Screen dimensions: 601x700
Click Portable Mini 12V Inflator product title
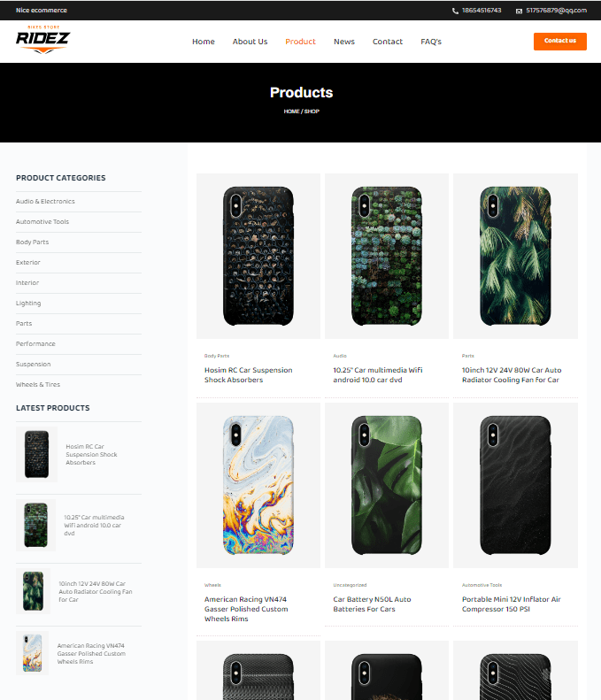pos(512,604)
